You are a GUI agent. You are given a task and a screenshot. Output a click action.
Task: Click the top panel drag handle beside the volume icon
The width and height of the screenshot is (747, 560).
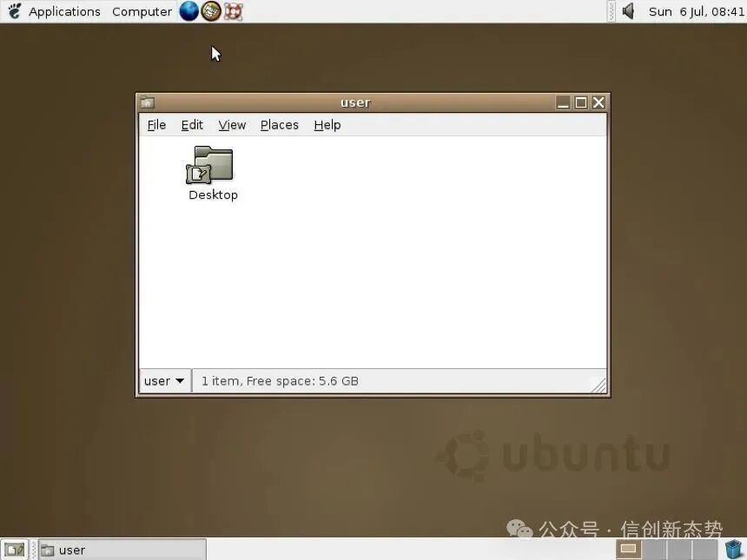(612, 11)
